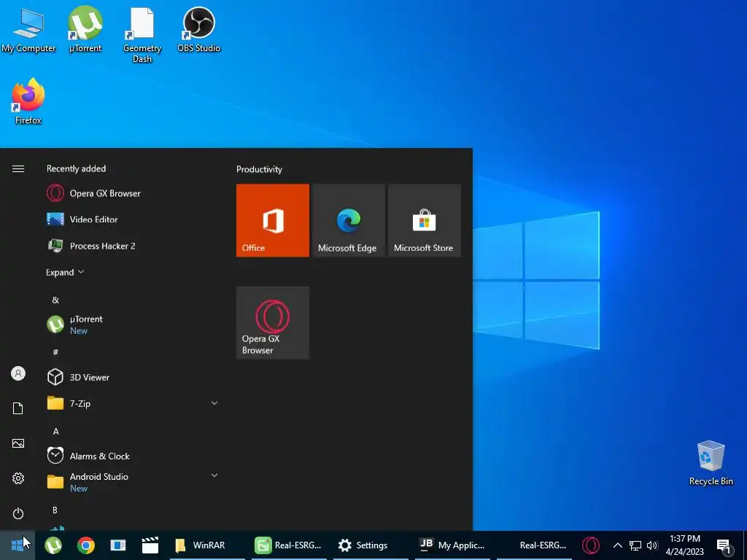The width and height of the screenshot is (747, 560).
Task: Open µTorrent from the taskbar
Action: pyautogui.click(x=53, y=545)
